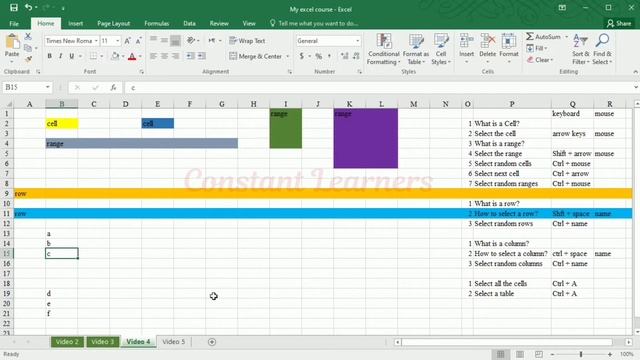
Task: Increase decimal places
Action: coord(345,56)
